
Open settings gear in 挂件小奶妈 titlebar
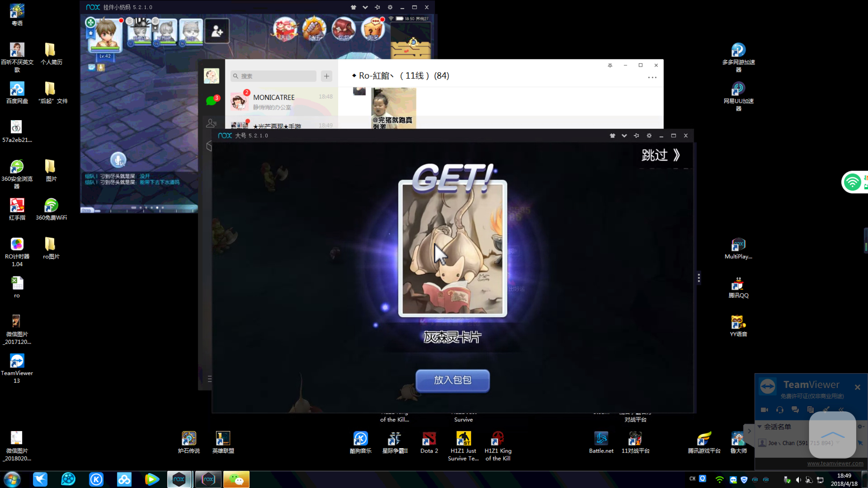[x=390, y=7]
